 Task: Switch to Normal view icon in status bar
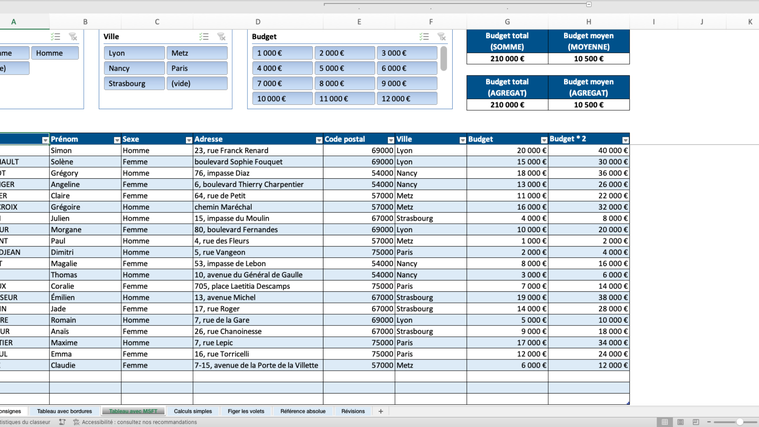[664, 422]
